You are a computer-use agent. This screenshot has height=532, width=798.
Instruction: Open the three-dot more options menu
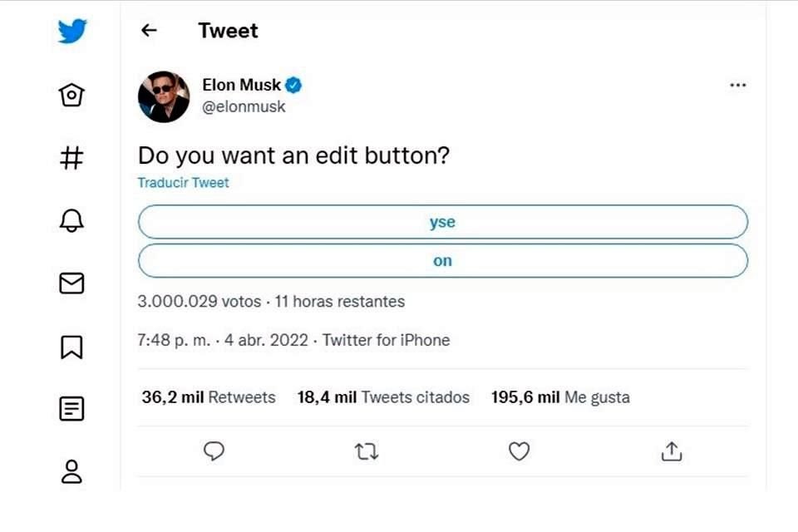pyautogui.click(x=737, y=85)
